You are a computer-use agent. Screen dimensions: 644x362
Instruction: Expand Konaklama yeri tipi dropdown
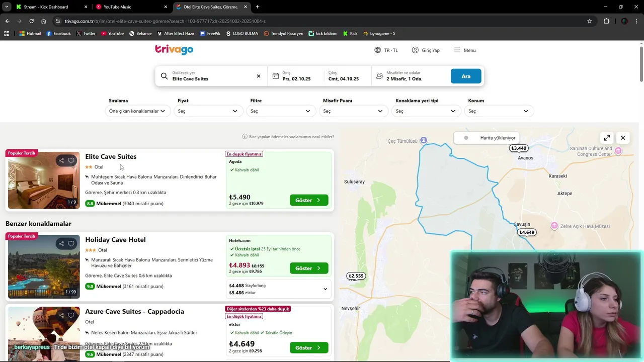pyautogui.click(x=426, y=111)
